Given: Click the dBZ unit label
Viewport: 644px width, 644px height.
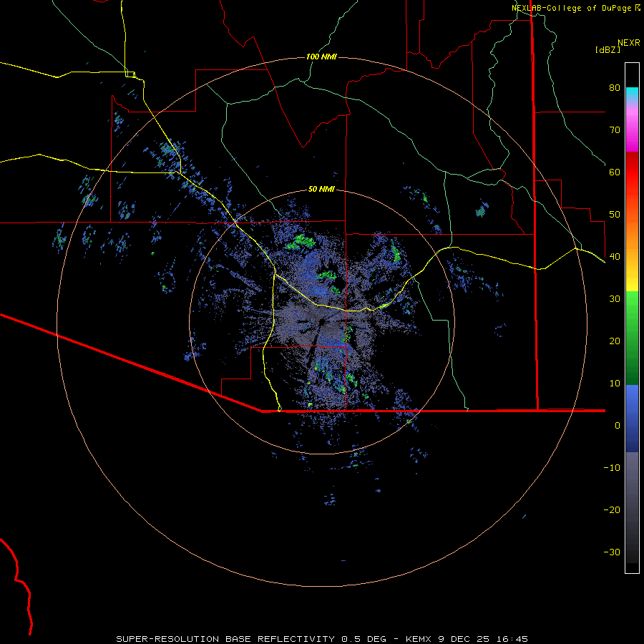Looking at the screenshot, I should tap(608, 50).
